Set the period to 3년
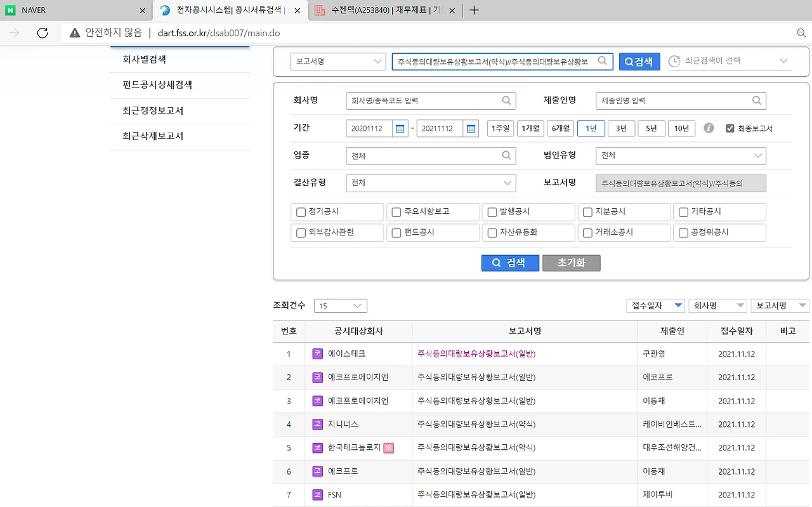The height and width of the screenshot is (507, 812). tap(621, 128)
